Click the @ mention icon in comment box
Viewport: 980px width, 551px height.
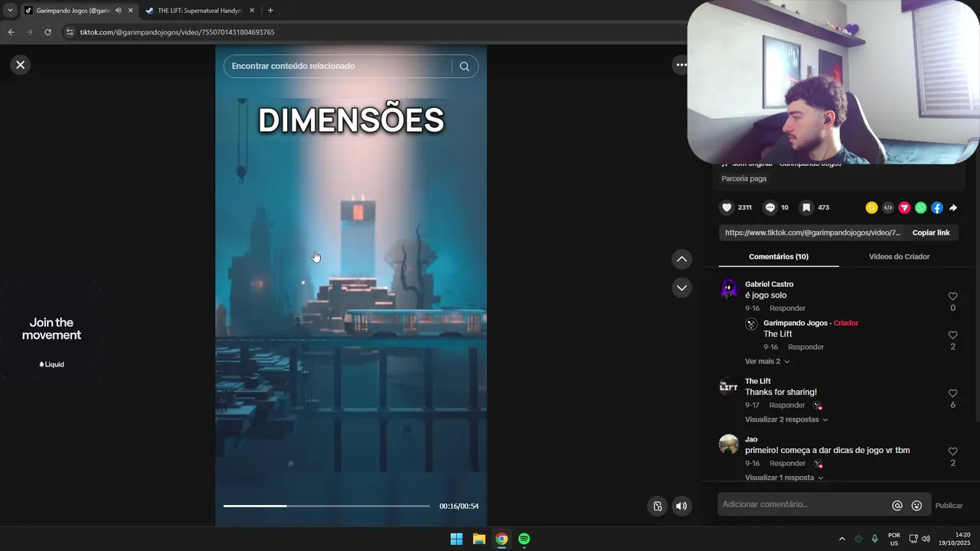pyautogui.click(x=897, y=506)
